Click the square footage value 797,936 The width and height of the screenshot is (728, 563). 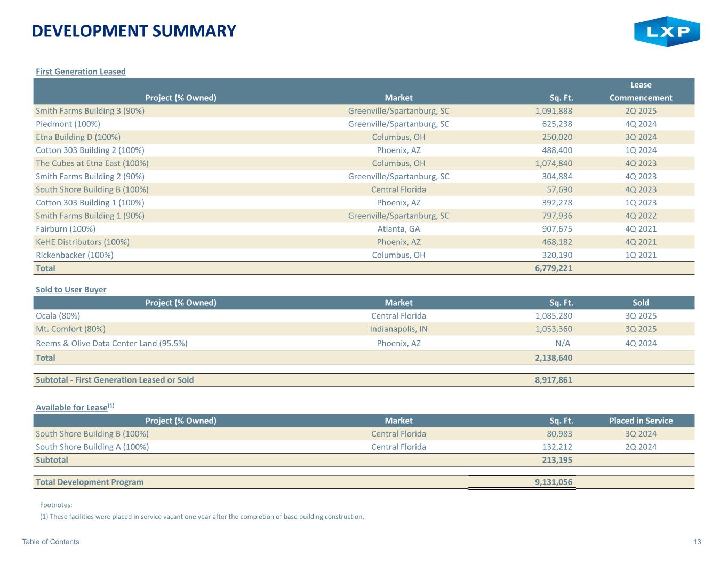557,216
